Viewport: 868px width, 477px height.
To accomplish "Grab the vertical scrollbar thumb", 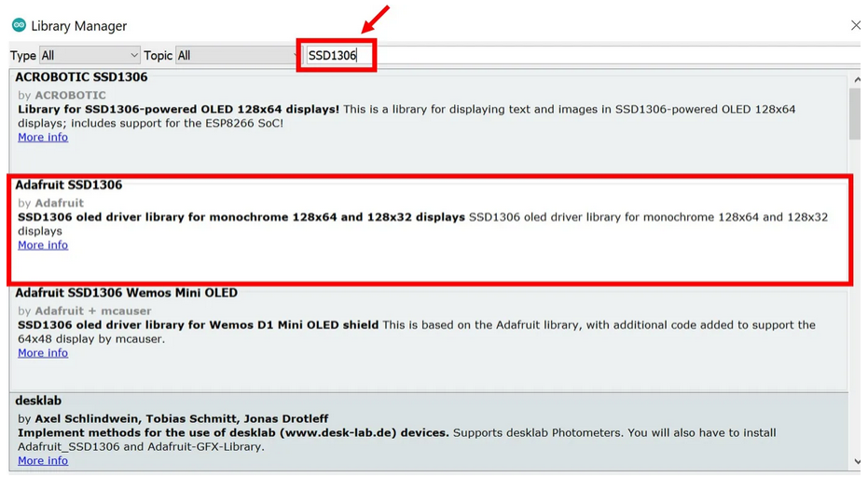I will click(x=855, y=114).
